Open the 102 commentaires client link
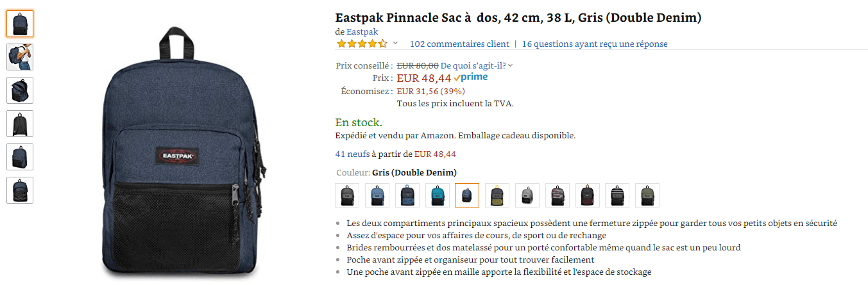The image size is (868, 285). click(459, 44)
